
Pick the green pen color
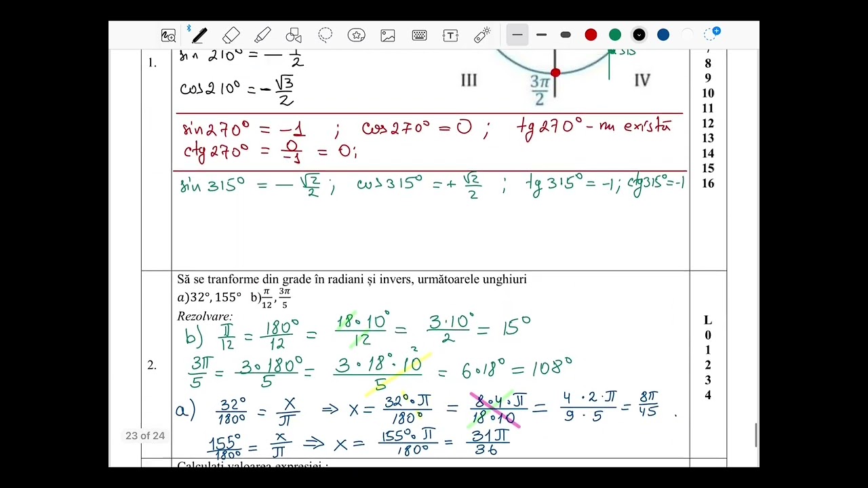click(x=615, y=35)
